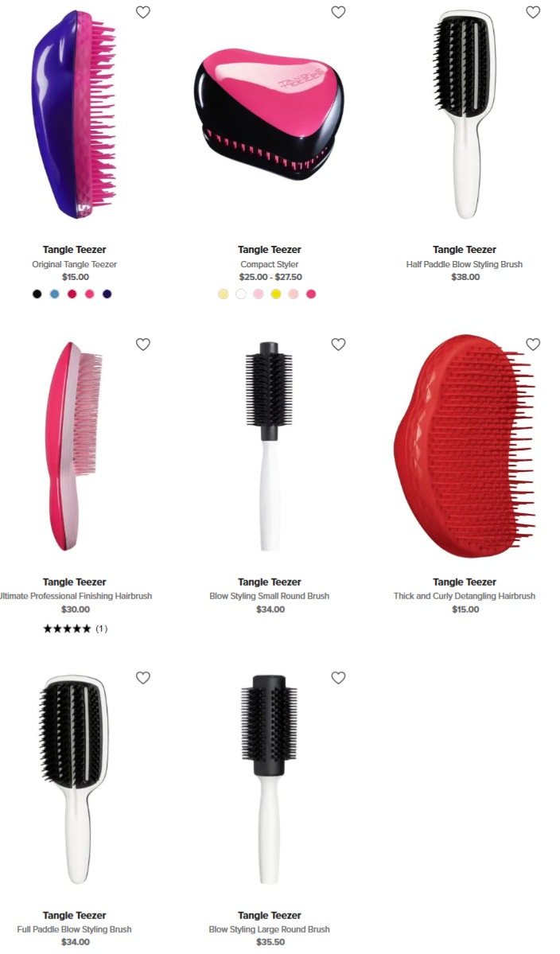
Task: Wishlist the Blow Styling Large Round Brush
Action: [338, 678]
